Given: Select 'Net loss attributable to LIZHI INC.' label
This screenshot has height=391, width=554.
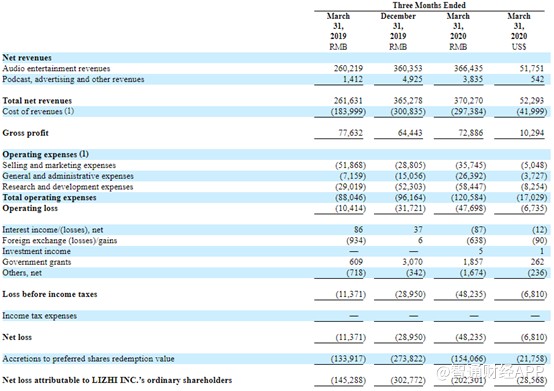Looking at the screenshot, I should click(x=117, y=380).
